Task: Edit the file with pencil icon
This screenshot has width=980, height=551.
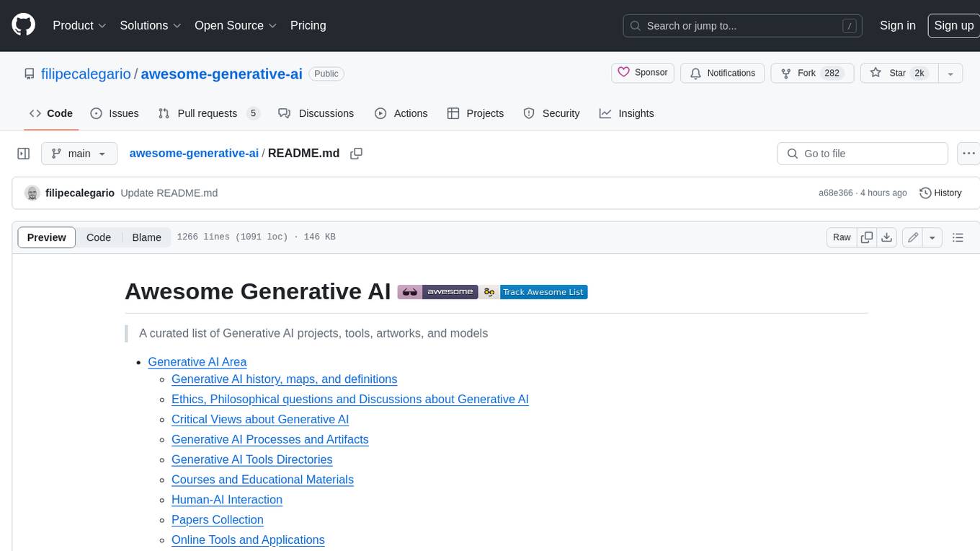Action: click(913, 237)
